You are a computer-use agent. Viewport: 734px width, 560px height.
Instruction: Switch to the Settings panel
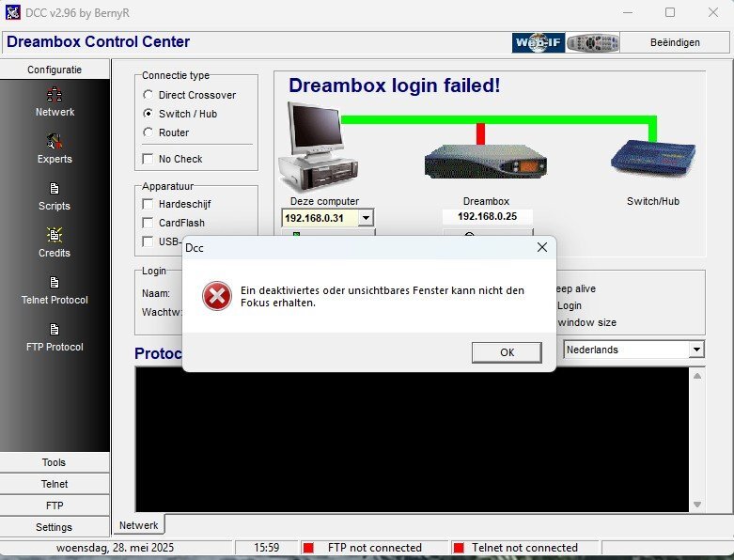click(x=55, y=527)
